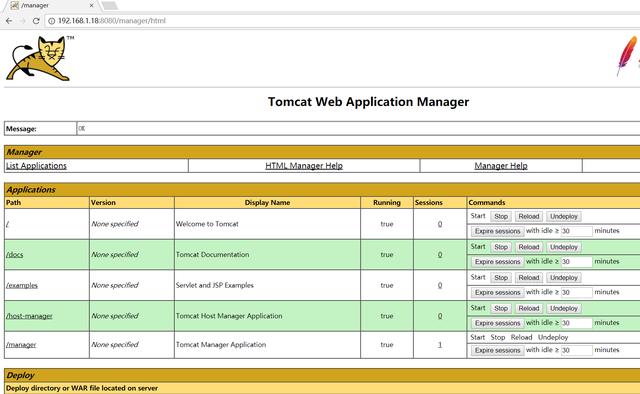The width and height of the screenshot is (640, 394).
Task: Click 'Tomcat Manager Application' display name
Action: (221, 345)
